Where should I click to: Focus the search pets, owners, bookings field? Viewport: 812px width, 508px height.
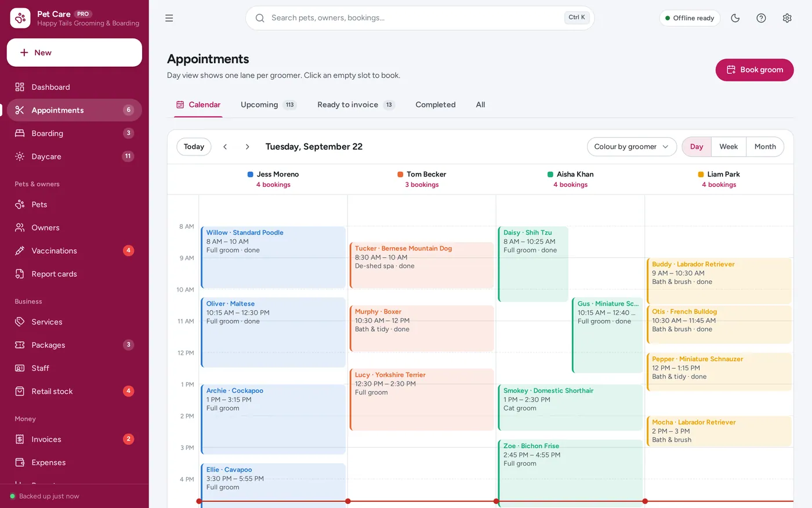[x=420, y=18]
